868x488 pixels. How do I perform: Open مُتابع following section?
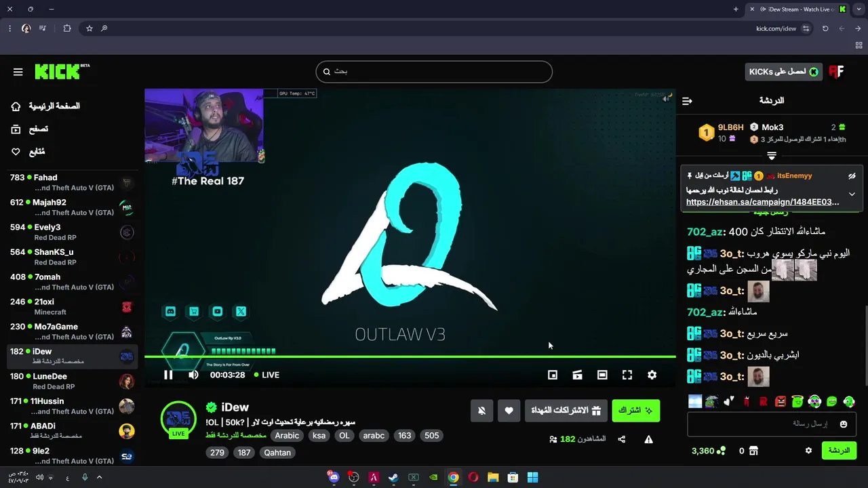[28, 152]
